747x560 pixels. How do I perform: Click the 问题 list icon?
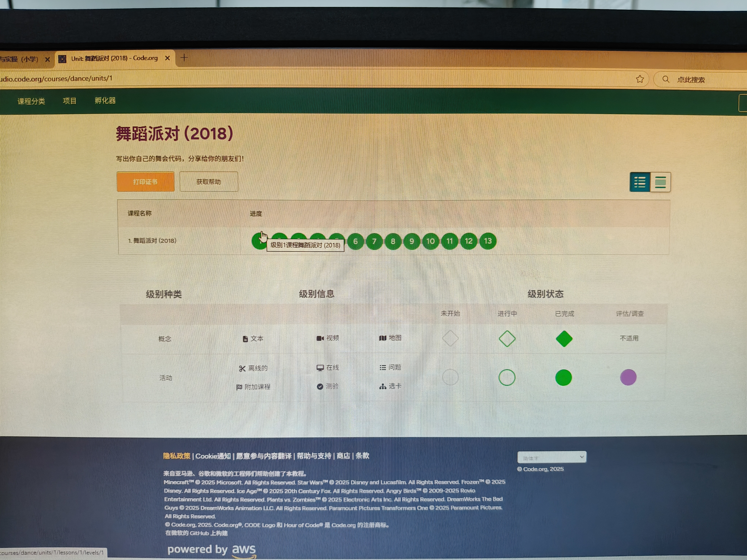[x=383, y=368]
